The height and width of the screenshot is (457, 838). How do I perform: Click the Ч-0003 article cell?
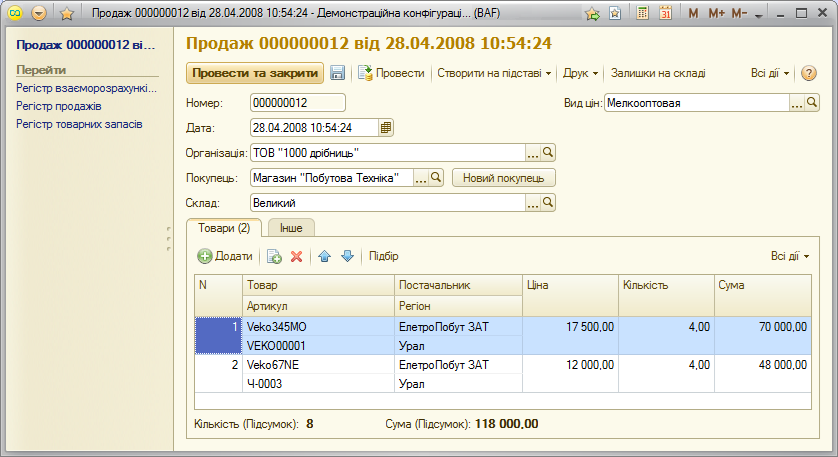[x=318, y=383]
